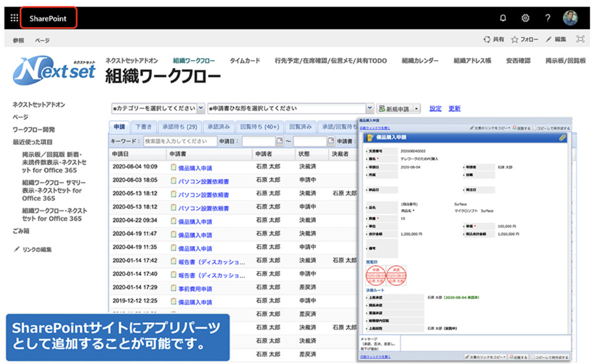
Task: Click the 更新 link
Action: (455, 108)
